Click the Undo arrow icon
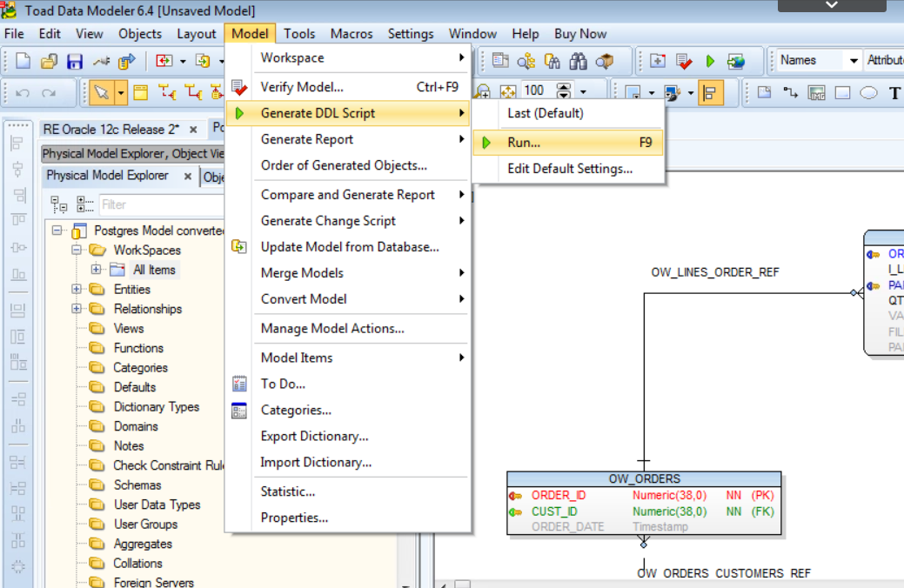 tap(23, 93)
